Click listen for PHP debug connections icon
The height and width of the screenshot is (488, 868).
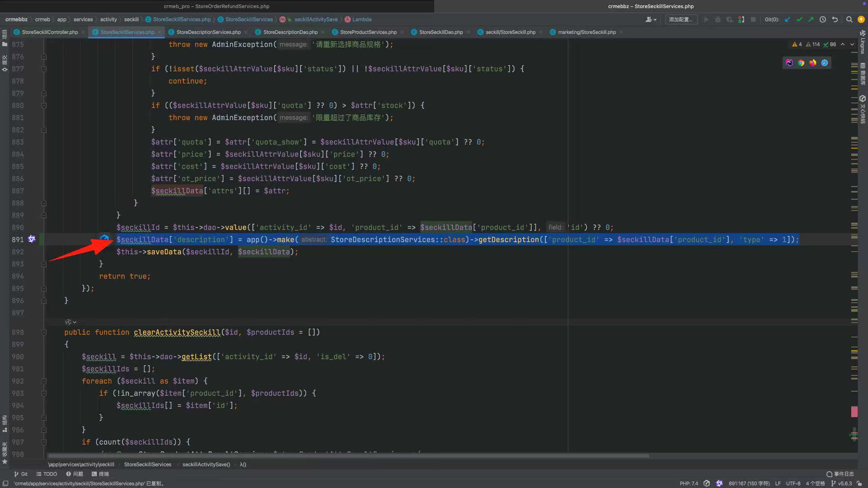(x=741, y=19)
